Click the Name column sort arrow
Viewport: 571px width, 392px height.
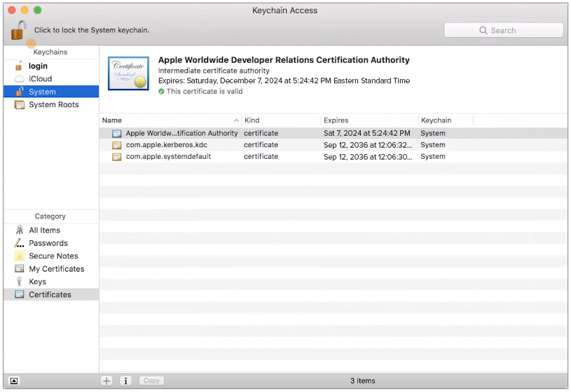tap(236, 120)
